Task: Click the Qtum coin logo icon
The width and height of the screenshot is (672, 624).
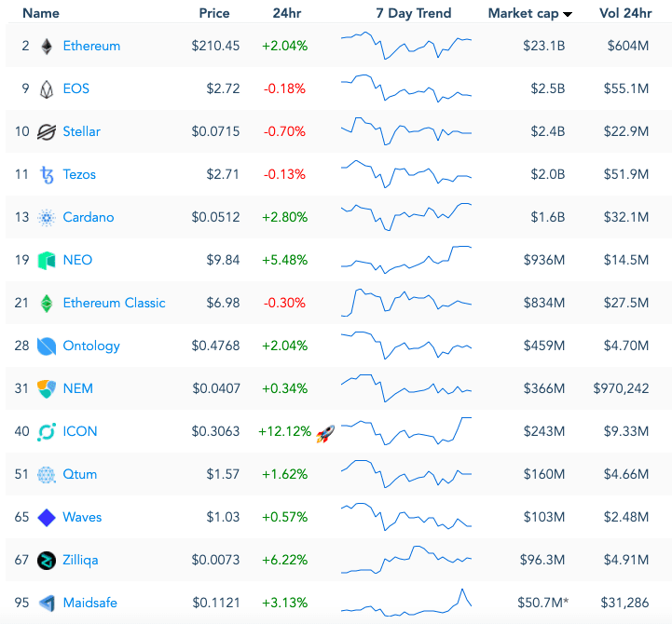Action: [x=47, y=475]
